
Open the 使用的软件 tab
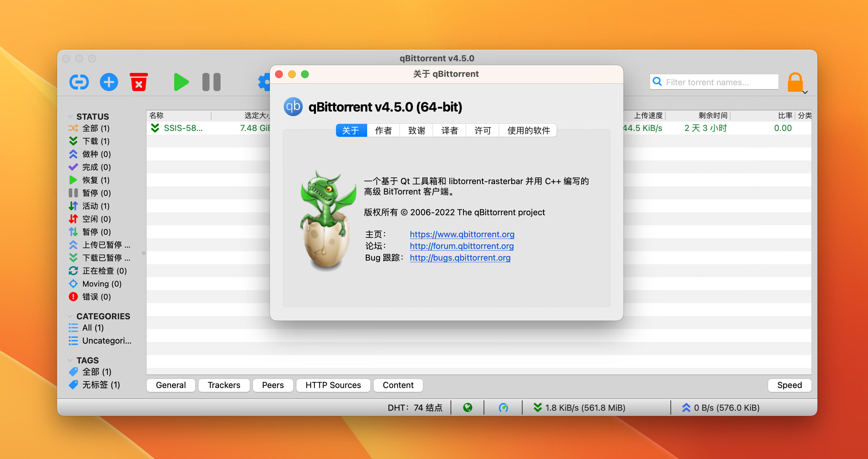coord(528,130)
